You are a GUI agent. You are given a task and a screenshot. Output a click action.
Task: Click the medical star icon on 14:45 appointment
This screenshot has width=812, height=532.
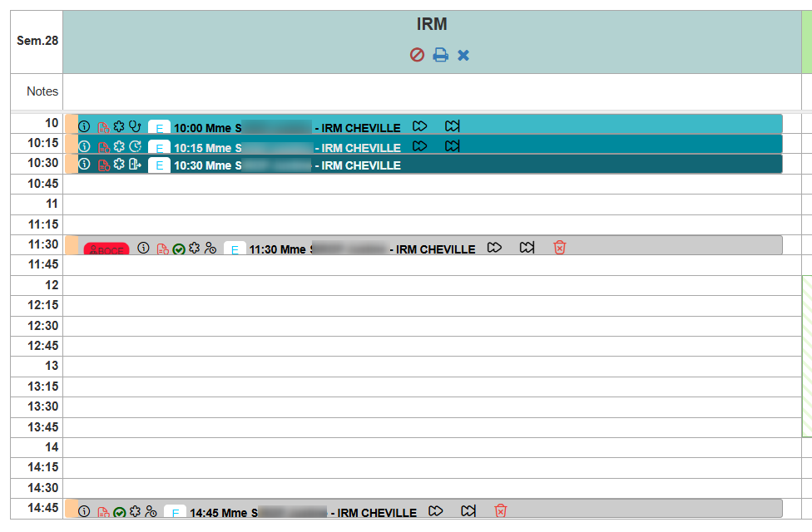coord(135,511)
